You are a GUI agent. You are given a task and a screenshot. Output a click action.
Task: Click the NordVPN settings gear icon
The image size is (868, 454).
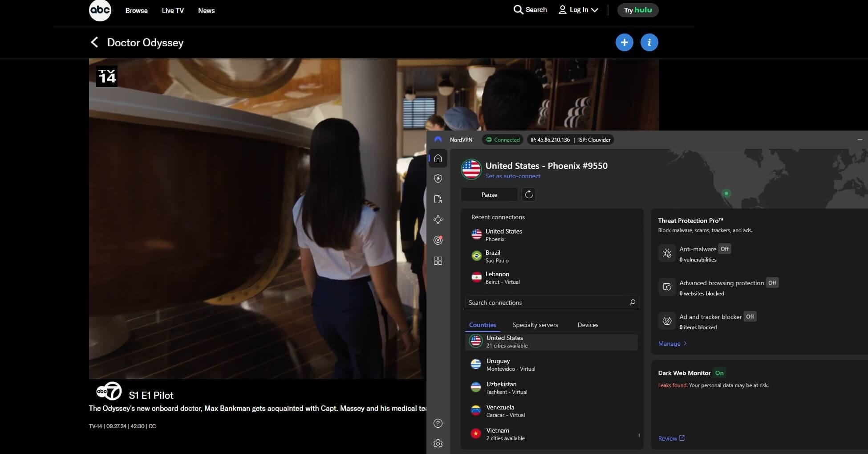pyautogui.click(x=438, y=444)
